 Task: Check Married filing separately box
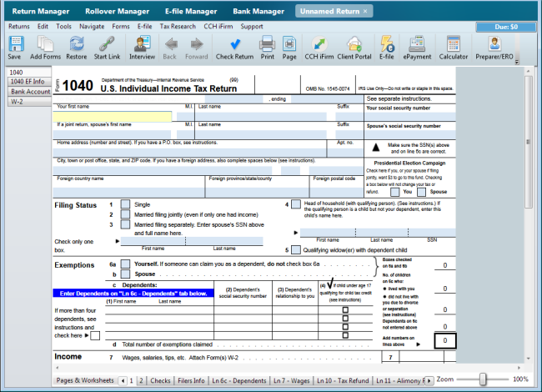point(125,224)
